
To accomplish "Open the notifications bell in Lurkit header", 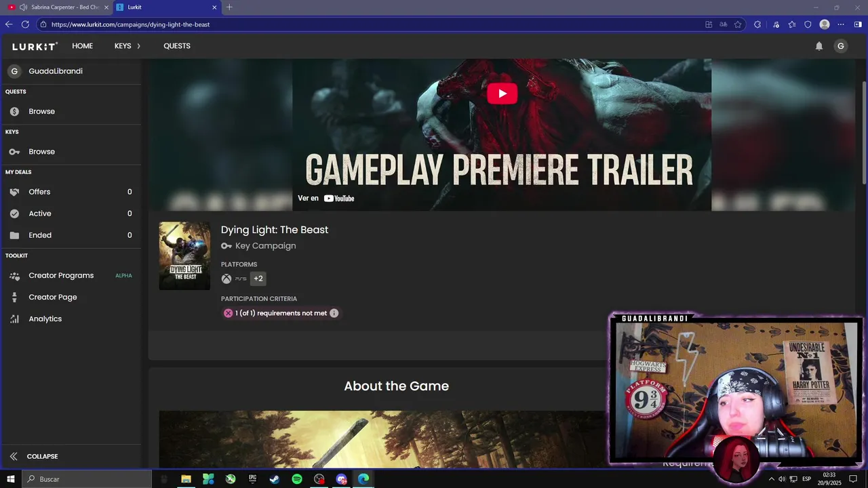I will click(819, 46).
